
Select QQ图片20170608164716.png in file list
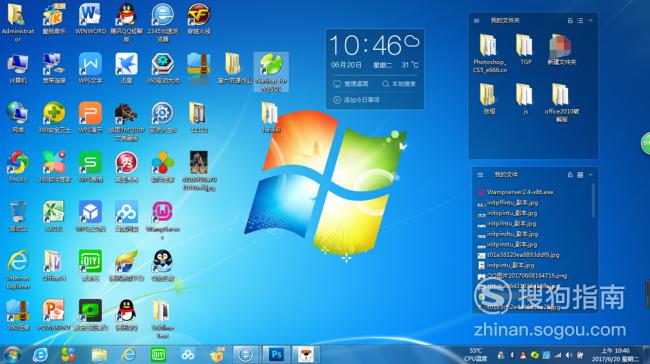522,275
